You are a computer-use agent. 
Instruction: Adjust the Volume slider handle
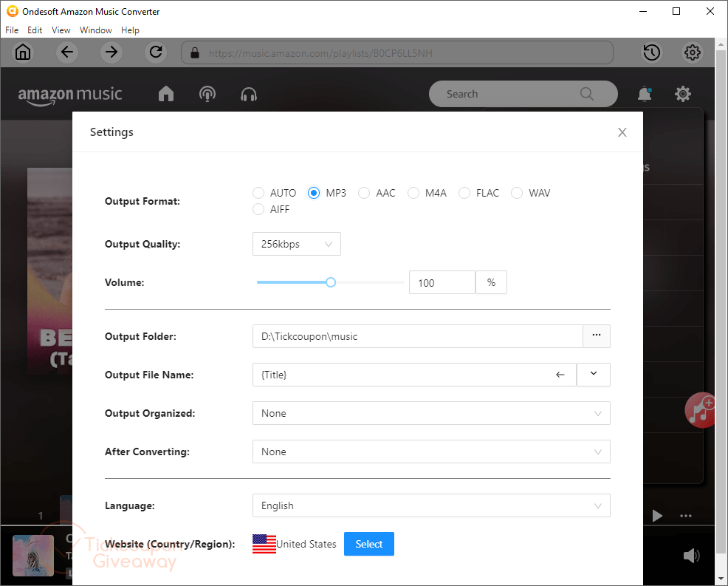[x=331, y=282]
